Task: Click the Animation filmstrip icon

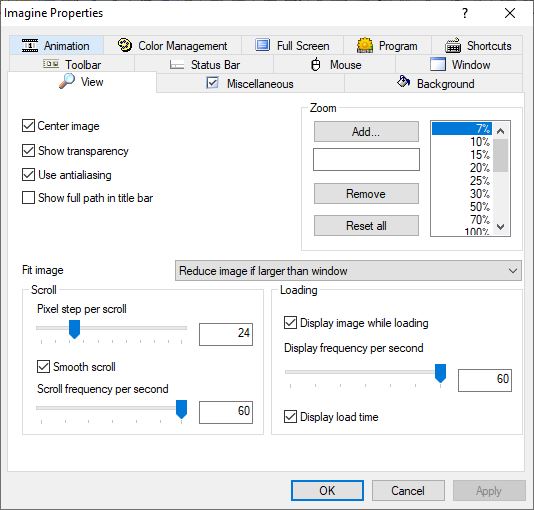Action: pyautogui.click(x=30, y=45)
